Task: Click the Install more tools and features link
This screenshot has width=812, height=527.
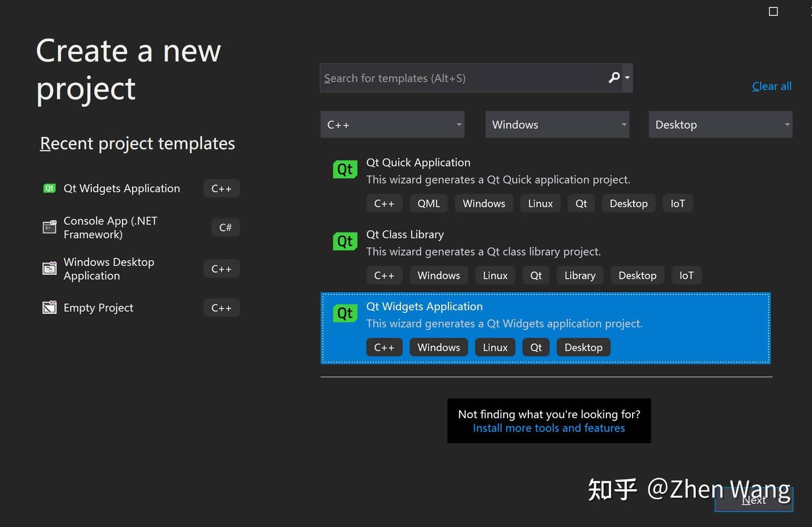Action: [549, 428]
